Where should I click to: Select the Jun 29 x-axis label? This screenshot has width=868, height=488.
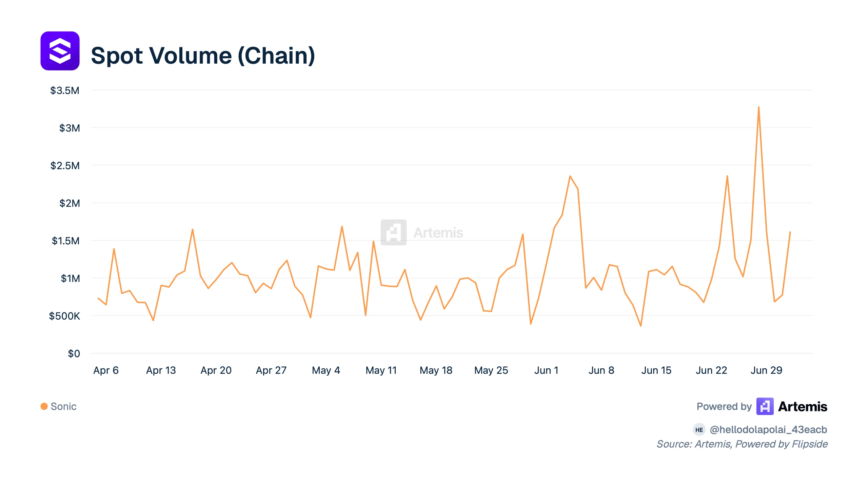(766, 370)
